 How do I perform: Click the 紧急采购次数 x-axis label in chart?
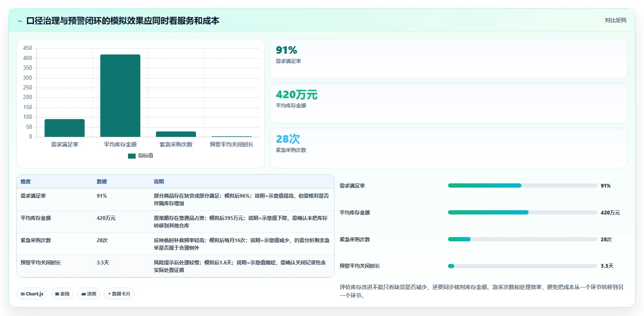coord(176,144)
